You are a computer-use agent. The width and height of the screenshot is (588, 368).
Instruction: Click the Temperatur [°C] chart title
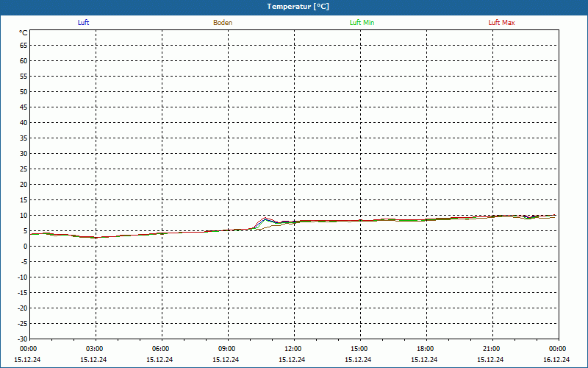pyautogui.click(x=298, y=7)
